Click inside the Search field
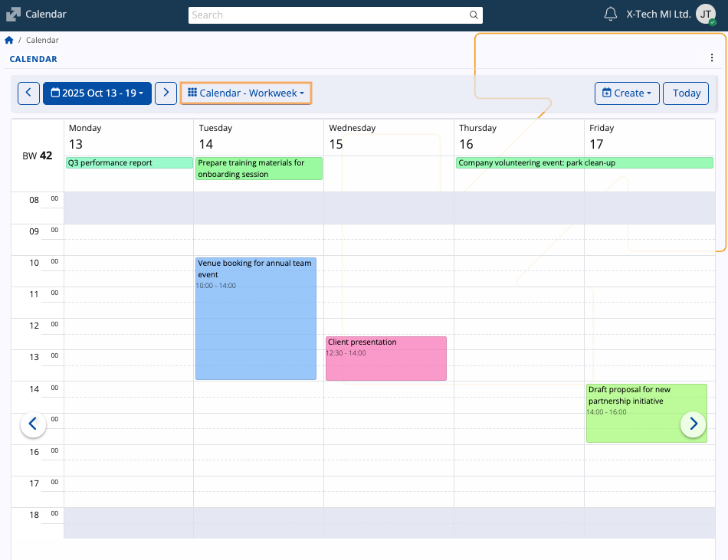This screenshot has width=728, height=560. tap(328, 15)
